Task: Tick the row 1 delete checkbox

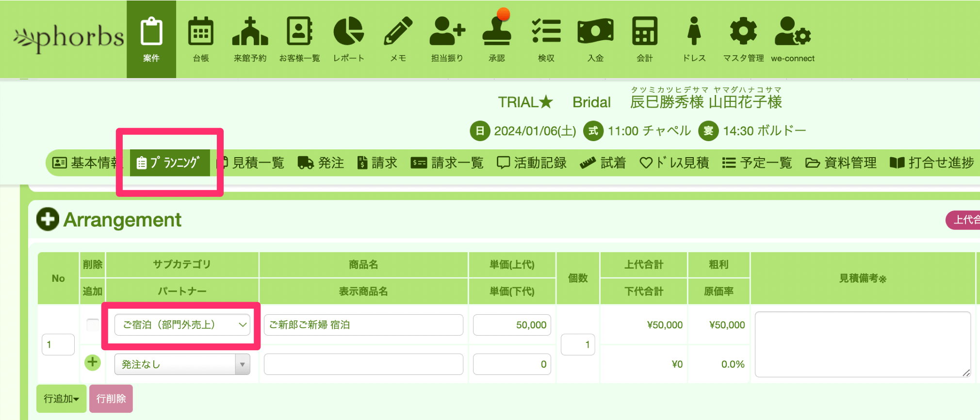Action: coord(92,324)
